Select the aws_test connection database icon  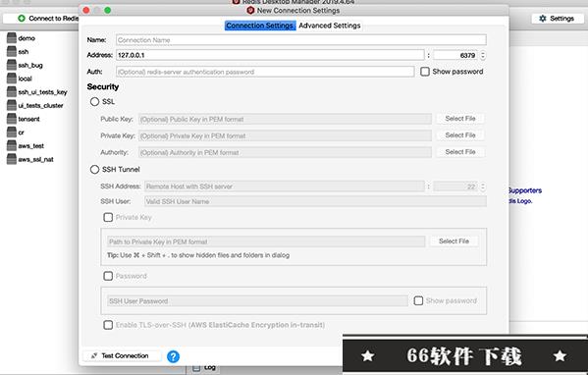(x=12, y=146)
